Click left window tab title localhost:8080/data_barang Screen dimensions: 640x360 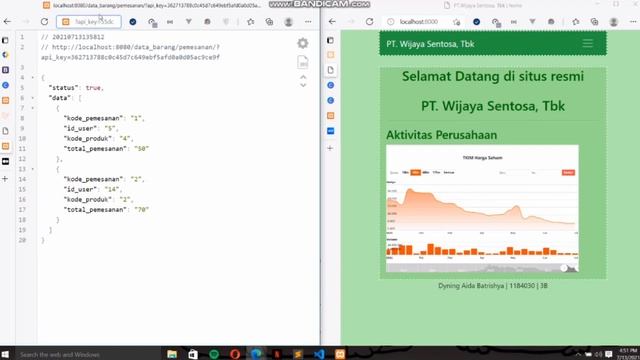(x=157, y=5)
